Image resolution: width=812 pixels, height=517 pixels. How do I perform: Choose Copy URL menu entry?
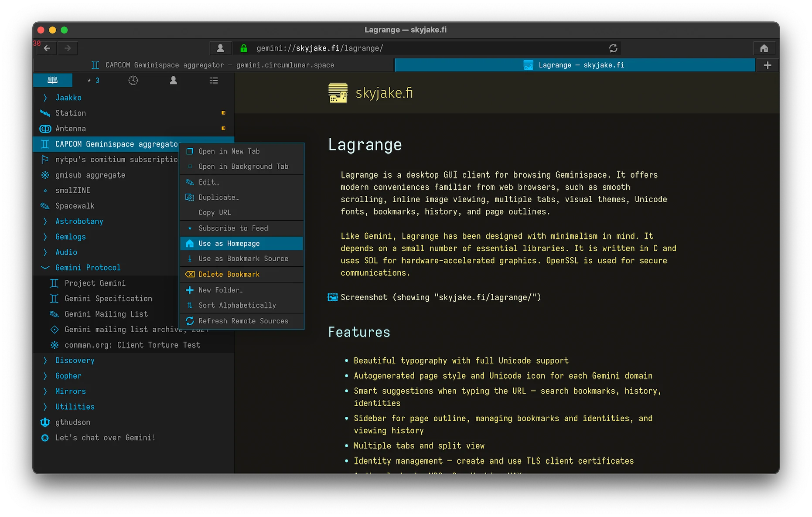(242, 213)
